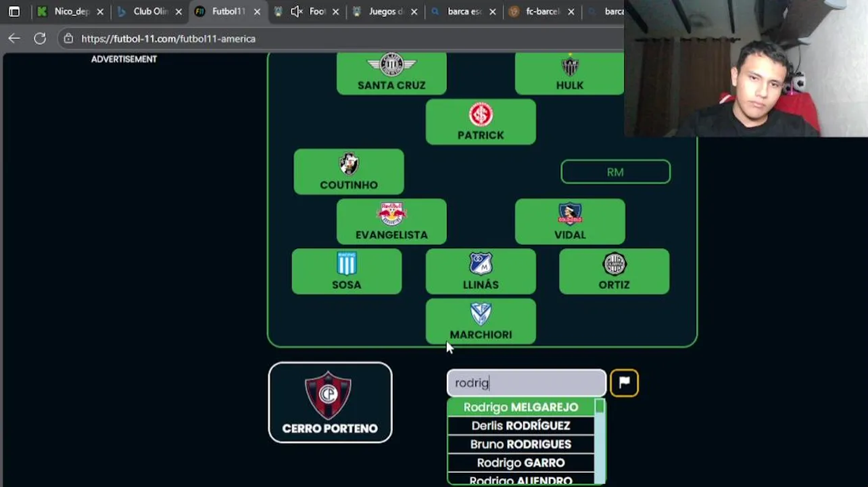Close the Nico_dep tab
Screen dimensions: 868x487
100,11
